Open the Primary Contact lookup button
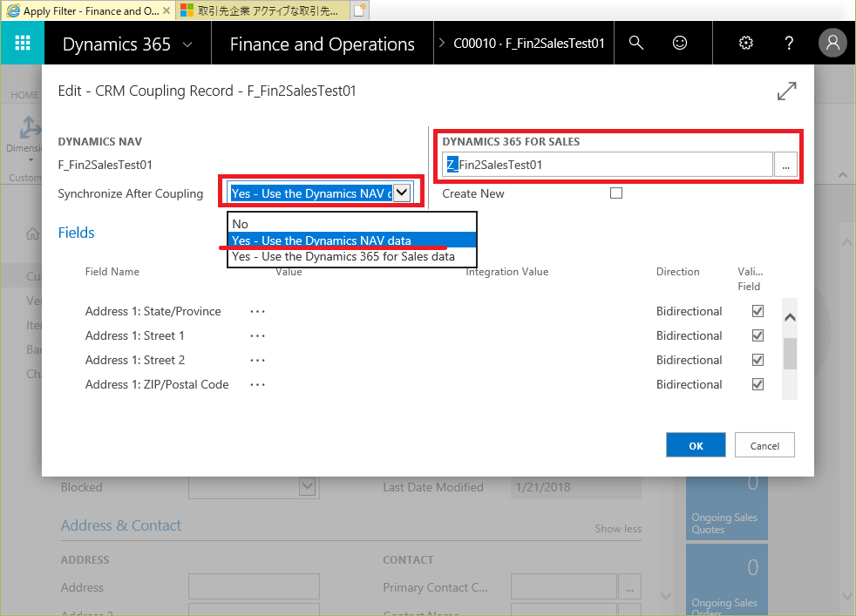The width and height of the screenshot is (856, 616). coord(630,587)
